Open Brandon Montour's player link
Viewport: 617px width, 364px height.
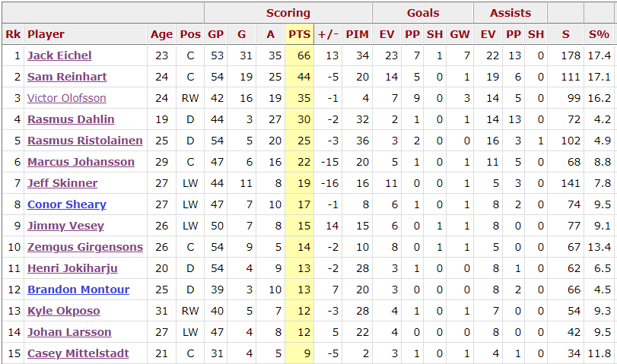pyautogui.click(x=78, y=290)
